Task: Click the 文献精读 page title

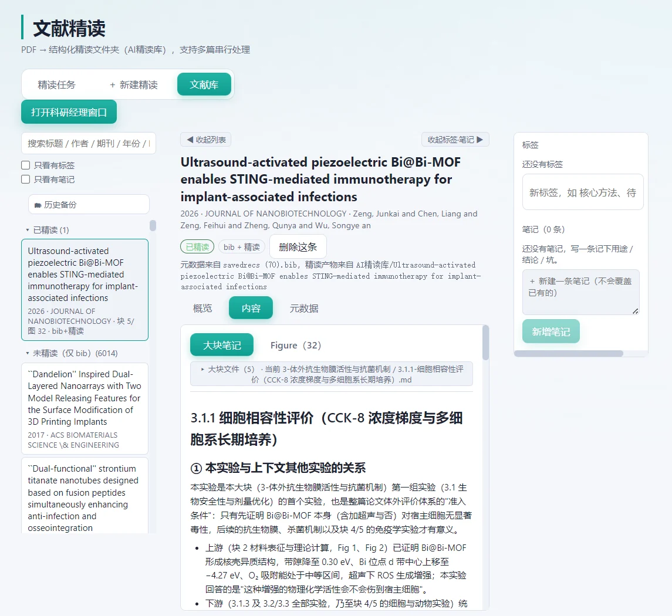Action: 69,28
